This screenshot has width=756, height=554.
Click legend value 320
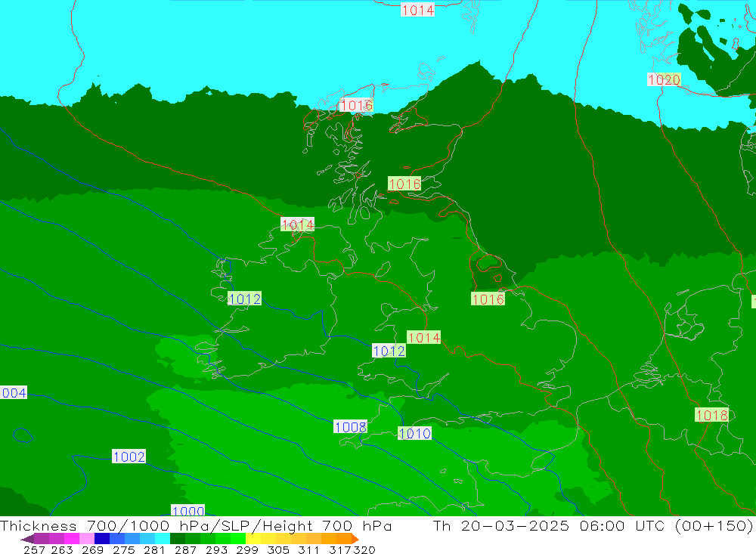point(364,549)
